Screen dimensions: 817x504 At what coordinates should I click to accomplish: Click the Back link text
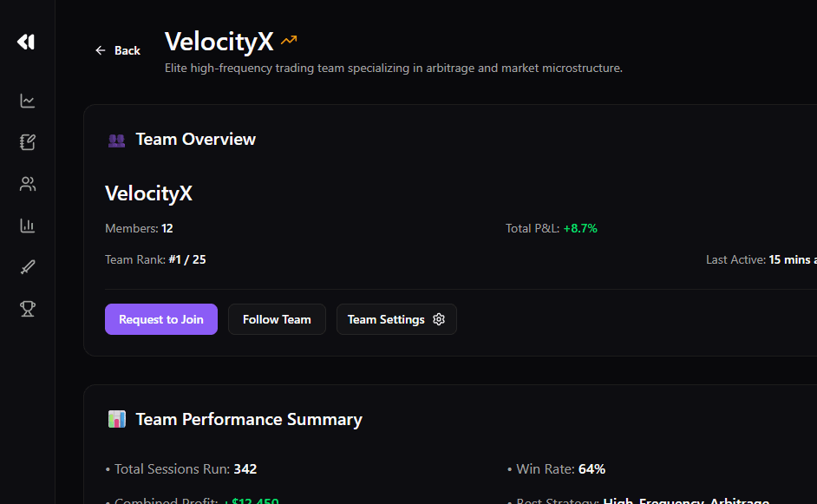127,50
